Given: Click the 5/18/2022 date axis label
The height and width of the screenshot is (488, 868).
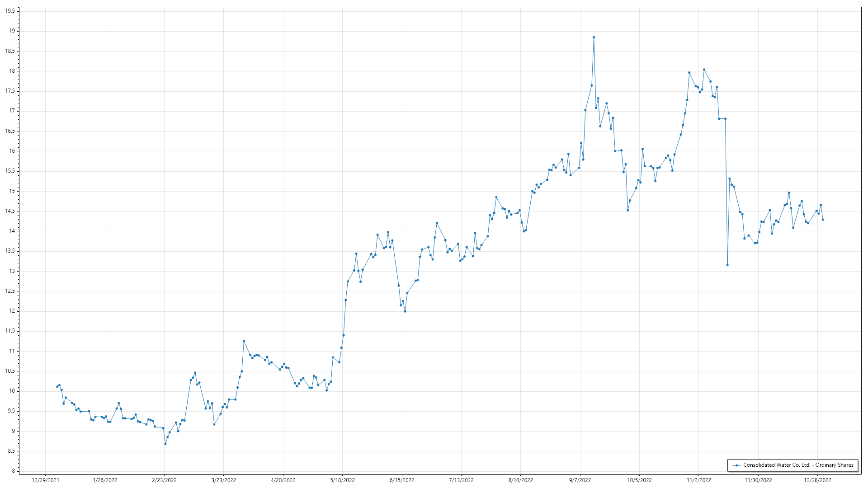Looking at the screenshot, I should [342, 480].
